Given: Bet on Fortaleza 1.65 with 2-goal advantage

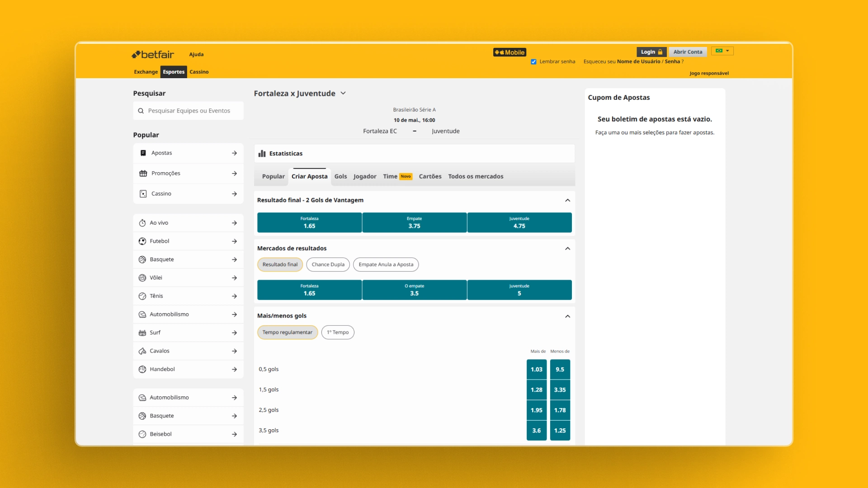Looking at the screenshot, I should [309, 223].
